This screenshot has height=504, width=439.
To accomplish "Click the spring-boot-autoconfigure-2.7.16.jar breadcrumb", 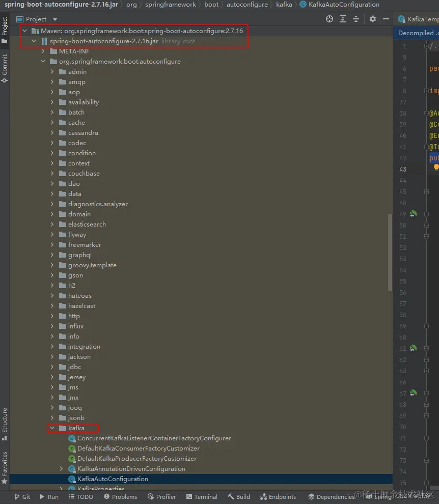I will click(61, 5).
